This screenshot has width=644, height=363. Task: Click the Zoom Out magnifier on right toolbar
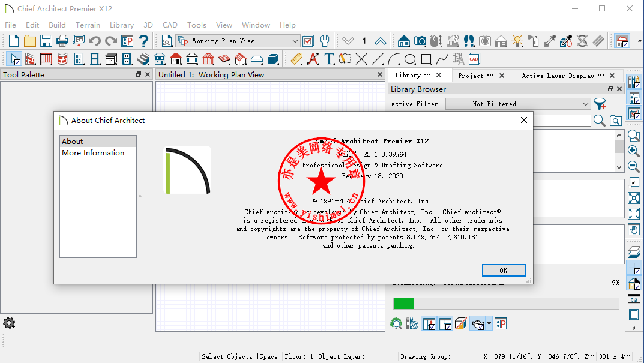pos(634,166)
